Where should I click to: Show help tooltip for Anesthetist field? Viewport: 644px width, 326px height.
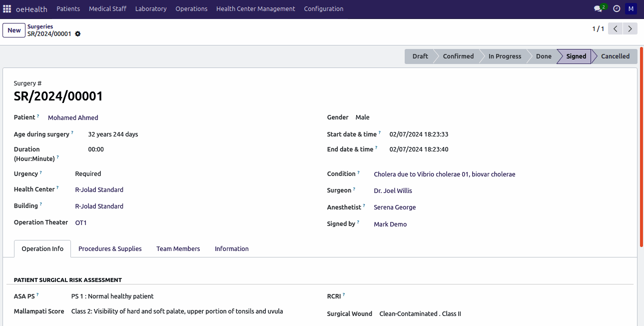[364, 206]
